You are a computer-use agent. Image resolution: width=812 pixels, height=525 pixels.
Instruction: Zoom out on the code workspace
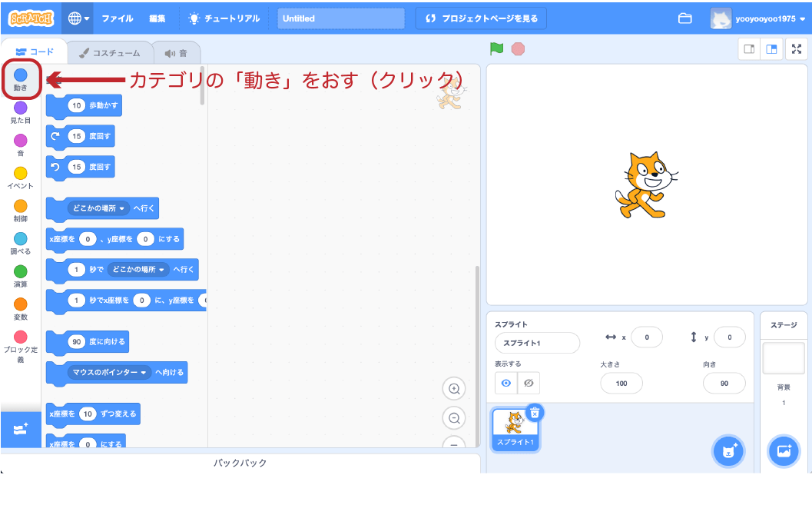(x=454, y=417)
